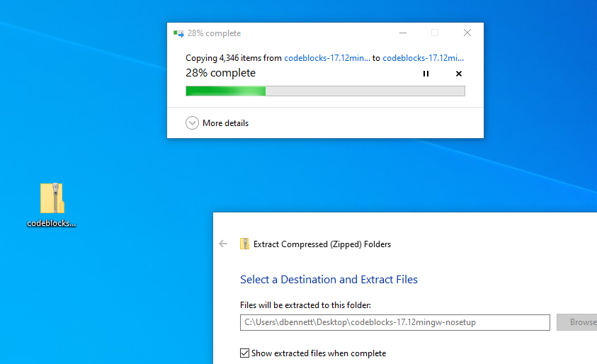Close the 28% complete copy window
The height and width of the screenshot is (364, 597).
[467, 33]
